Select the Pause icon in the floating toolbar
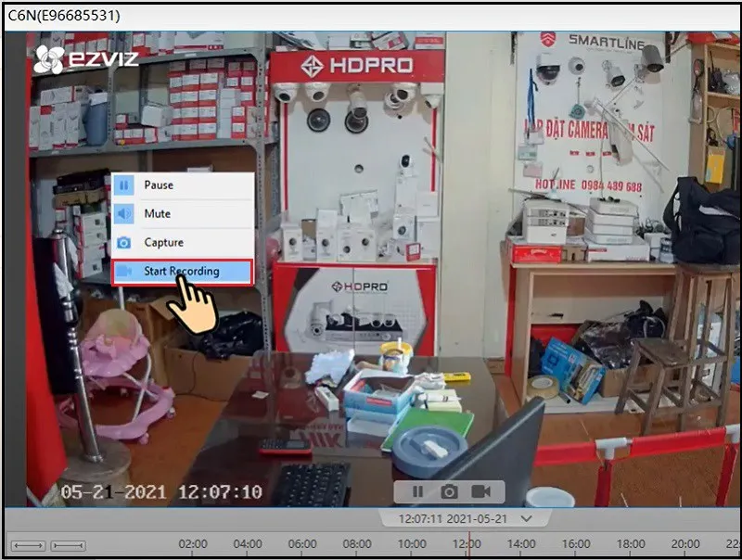The height and width of the screenshot is (560, 742). [x=417, y=491]
